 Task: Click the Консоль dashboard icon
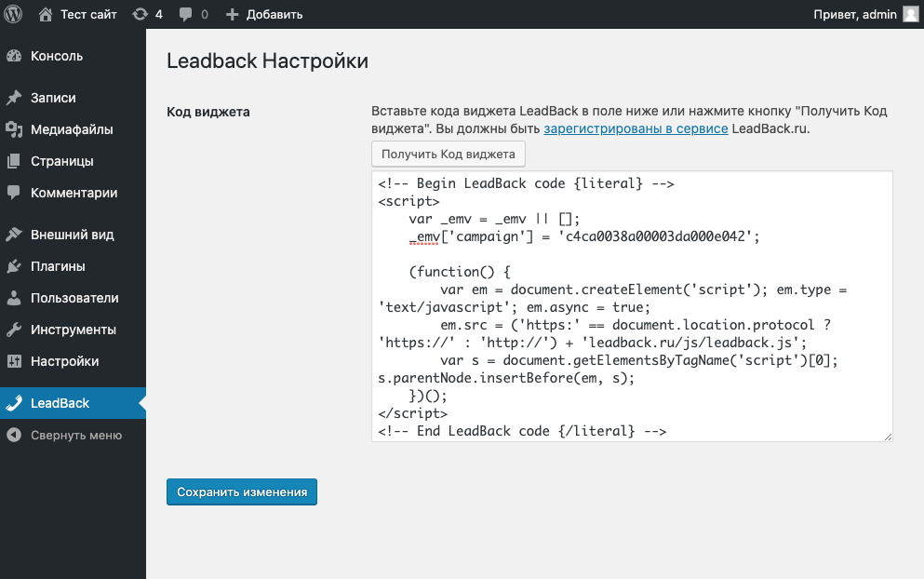(14, 56)
